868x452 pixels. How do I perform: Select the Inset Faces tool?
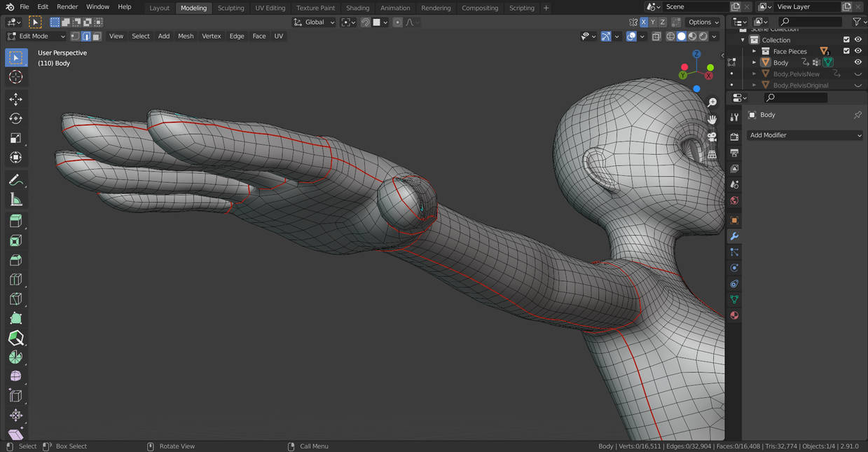coord(16,241)
